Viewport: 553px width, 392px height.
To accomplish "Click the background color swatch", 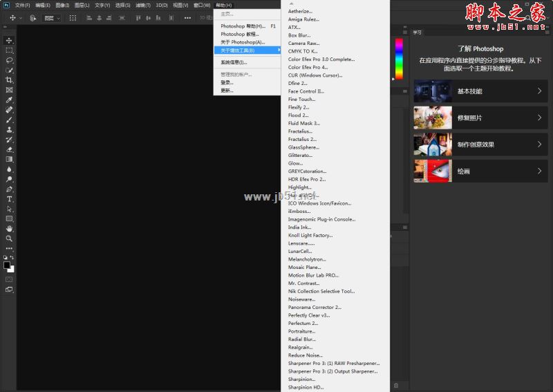I will pyautogui.click(x=12, y=270).
